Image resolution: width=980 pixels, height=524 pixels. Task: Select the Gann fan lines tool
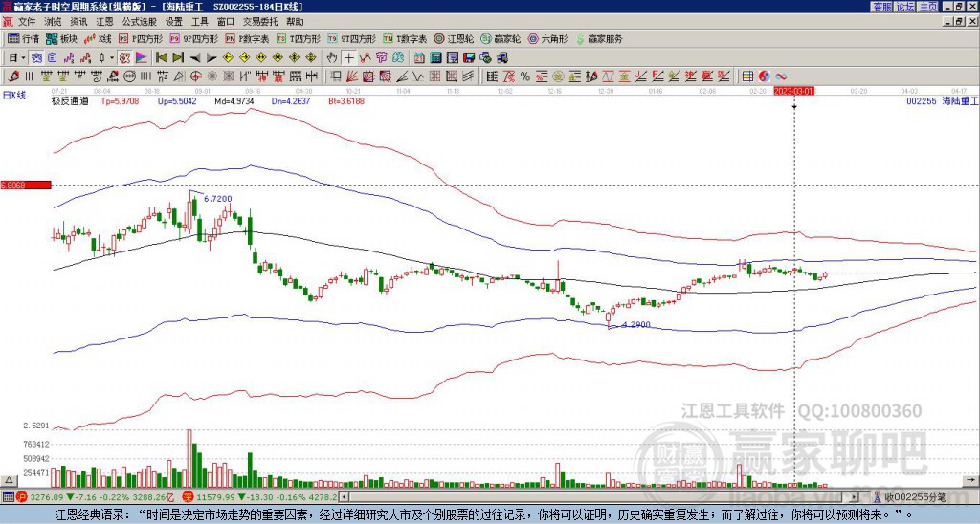pos(352,76)
